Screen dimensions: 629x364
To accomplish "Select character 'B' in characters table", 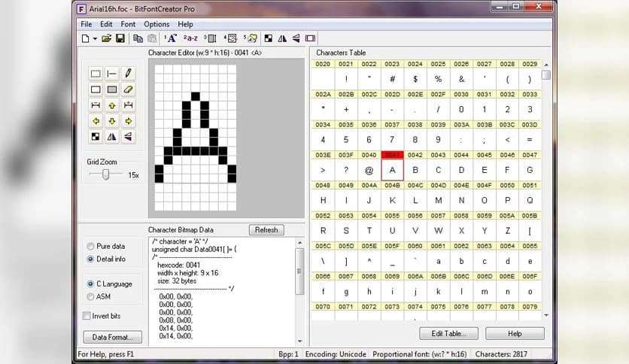I will coord(415,170).
